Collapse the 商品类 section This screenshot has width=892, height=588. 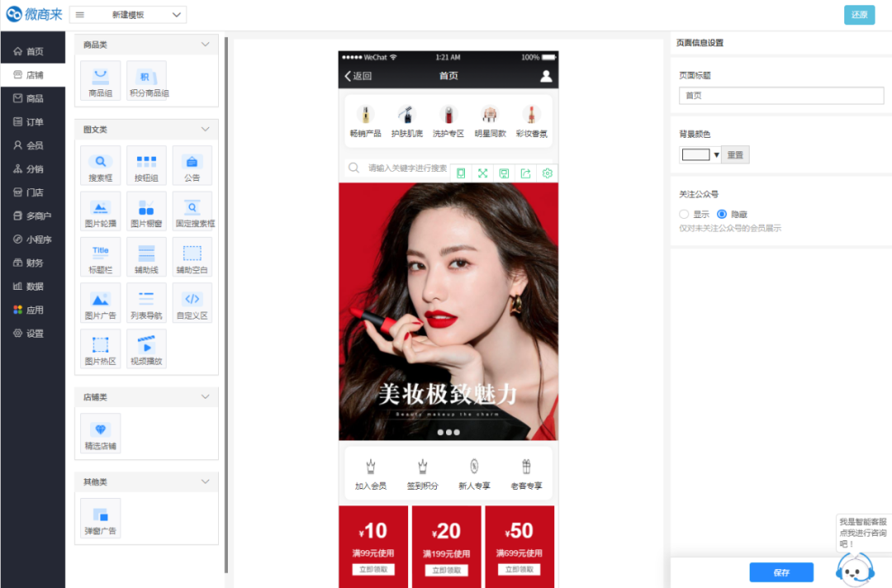click(206, 45)
